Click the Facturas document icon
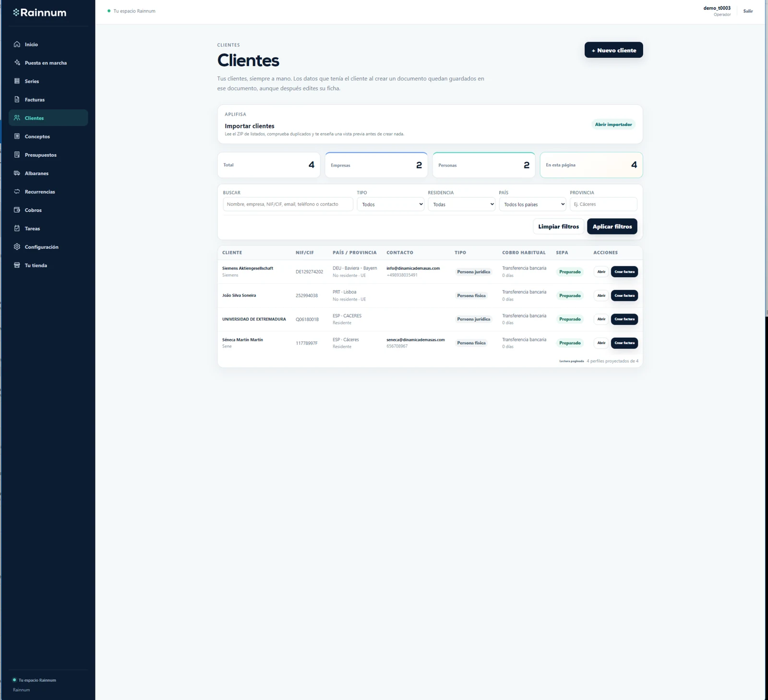The height and width of the screenshot is (700, 768). [17, 99]
